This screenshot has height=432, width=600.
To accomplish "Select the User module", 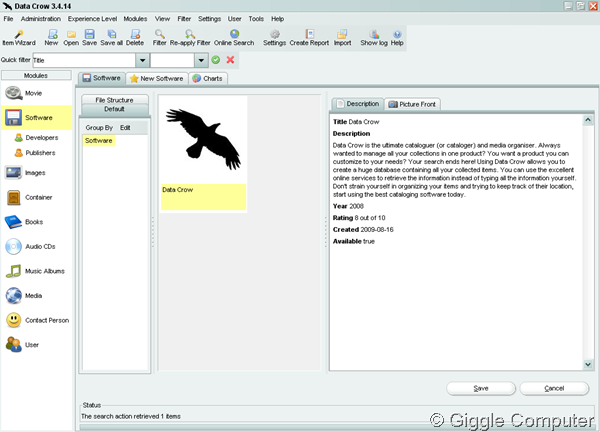I will click(x=36, y=344).
